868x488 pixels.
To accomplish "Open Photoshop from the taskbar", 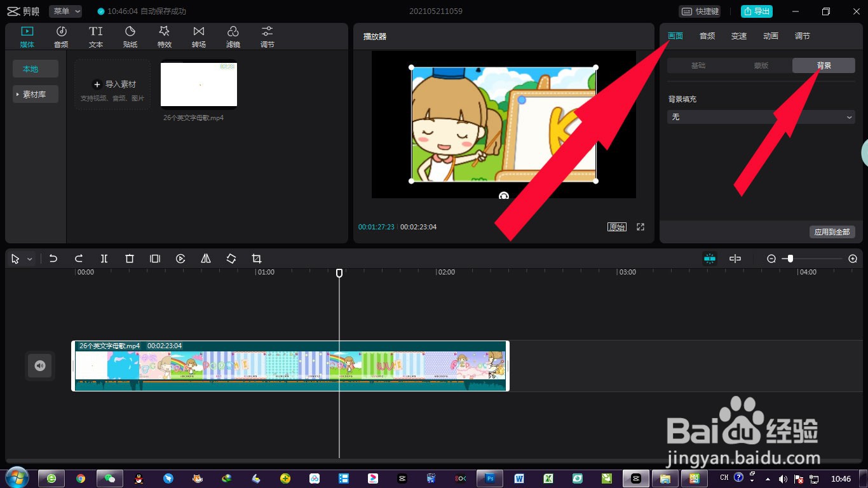I will tap(490, 478).
